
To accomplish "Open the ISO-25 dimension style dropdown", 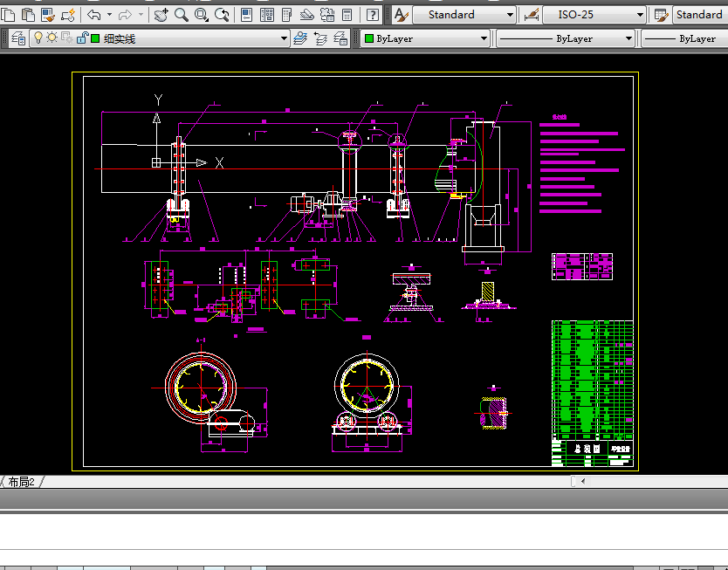I will 640,15.
